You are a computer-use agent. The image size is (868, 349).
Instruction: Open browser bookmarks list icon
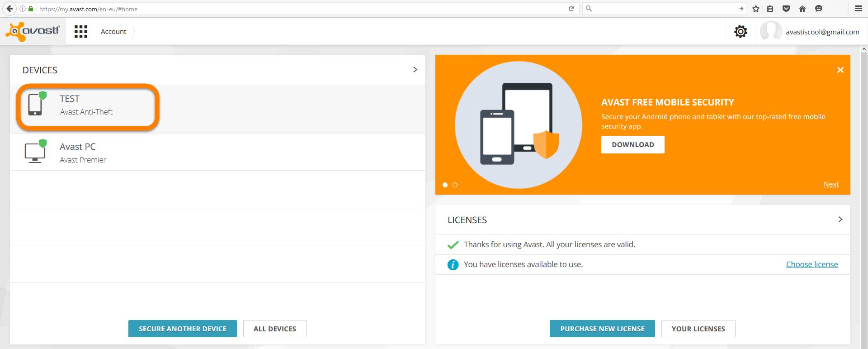(x=770, y=9)
